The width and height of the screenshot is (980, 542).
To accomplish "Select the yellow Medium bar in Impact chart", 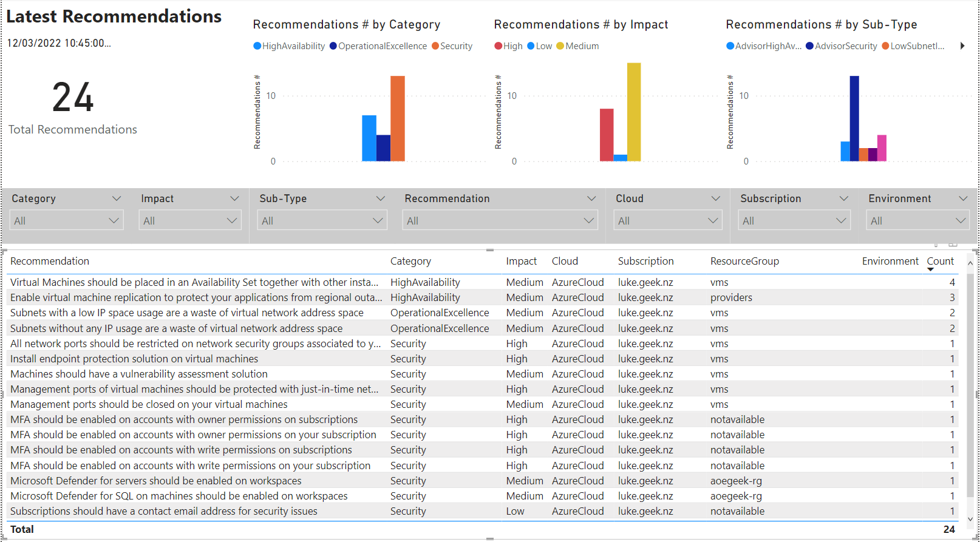I will (x=634, y=112).
